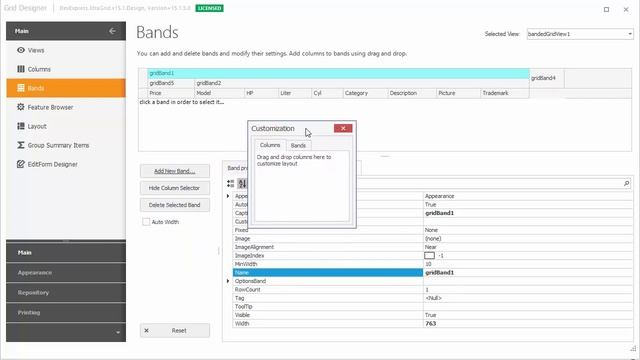Open the Appearance navigation group

66,273
